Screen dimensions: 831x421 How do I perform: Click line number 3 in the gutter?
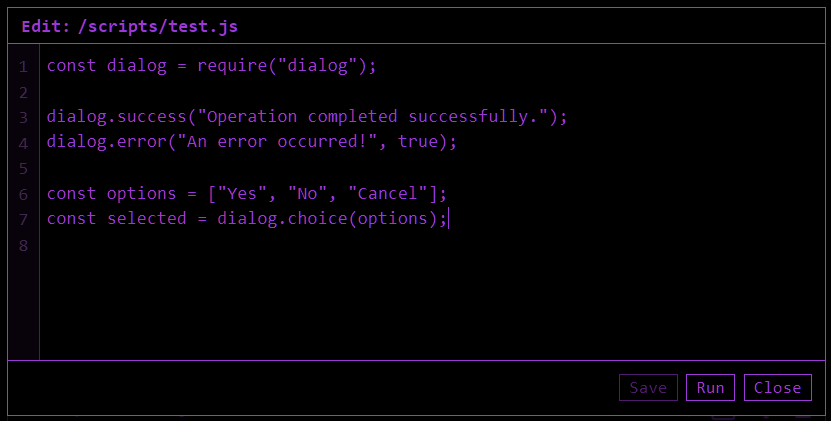pos(22,118)
